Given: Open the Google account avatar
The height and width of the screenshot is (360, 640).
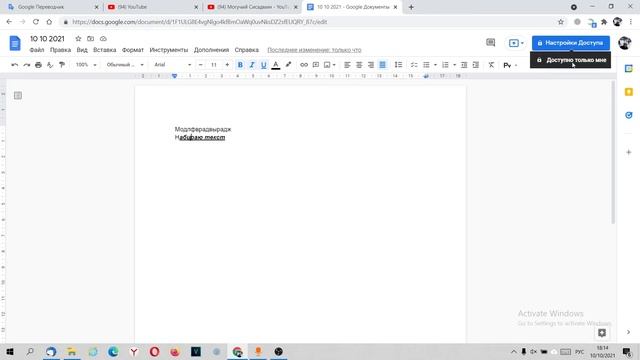Looking at the screenshot, I should pos(624,43).
